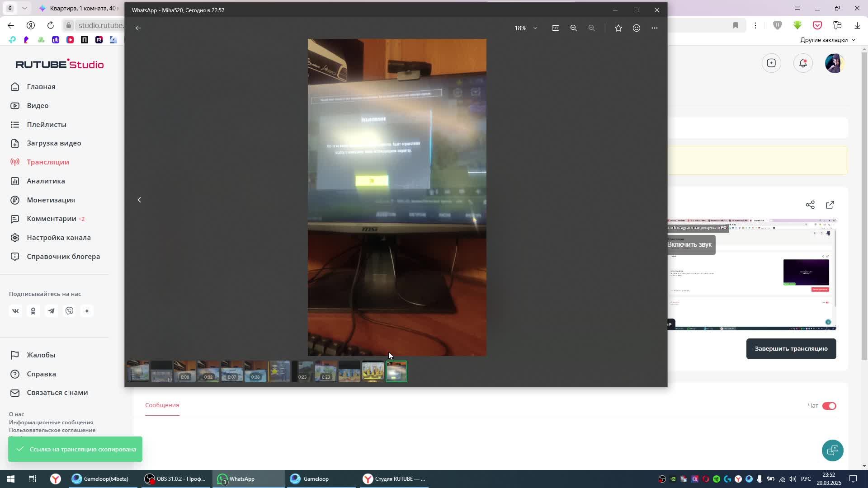This screenshot has width=868, height=488.
Task: Go back from photo viewer
Action: coord(138,28)
